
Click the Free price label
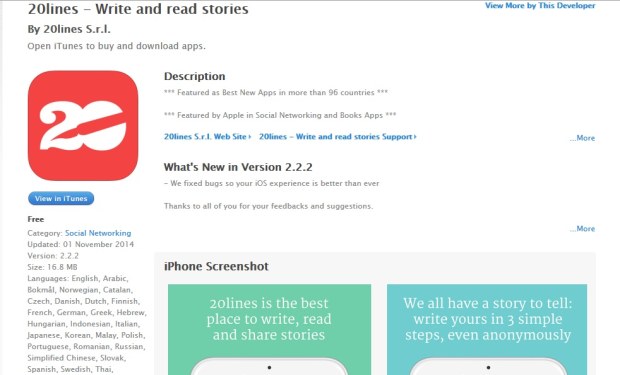(36, 219)
